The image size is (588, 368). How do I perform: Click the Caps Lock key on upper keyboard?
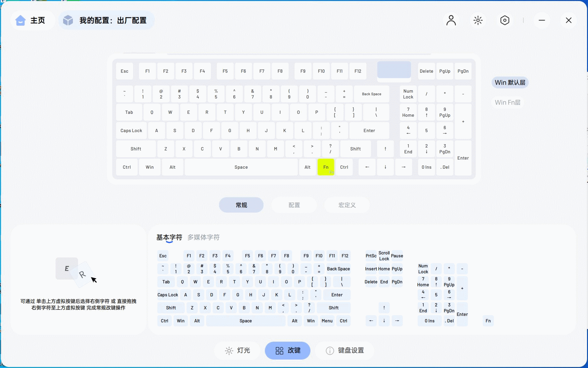coord(131,131)
